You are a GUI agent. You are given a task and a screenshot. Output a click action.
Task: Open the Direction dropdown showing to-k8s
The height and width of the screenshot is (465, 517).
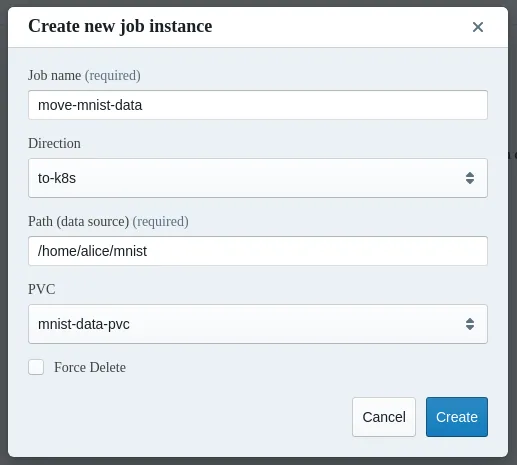[258, 178]
